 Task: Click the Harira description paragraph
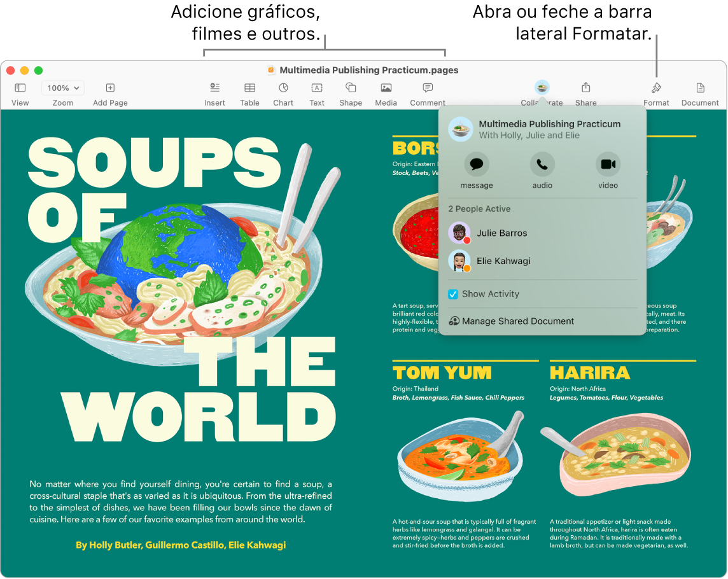coord(619,533)
